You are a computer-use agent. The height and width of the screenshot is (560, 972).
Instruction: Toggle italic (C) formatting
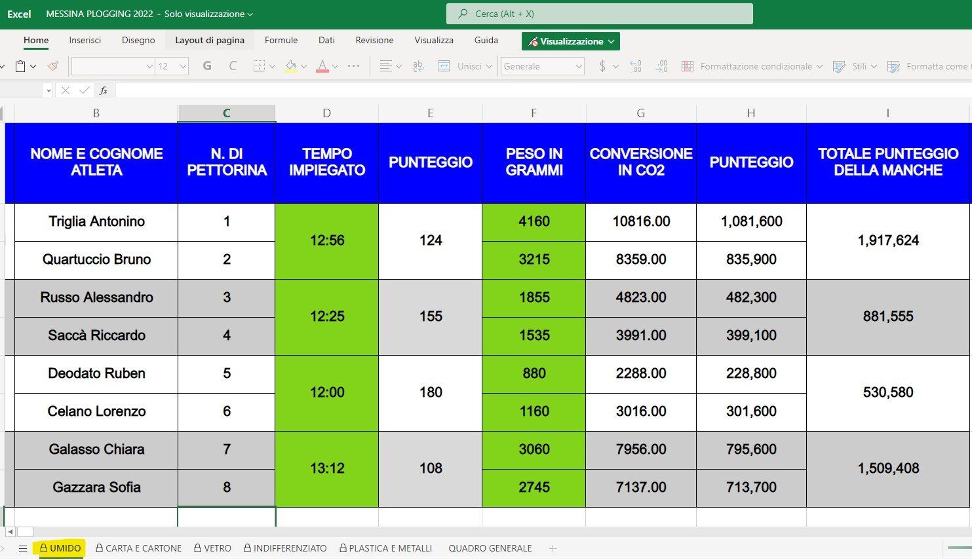pos(233,66)
